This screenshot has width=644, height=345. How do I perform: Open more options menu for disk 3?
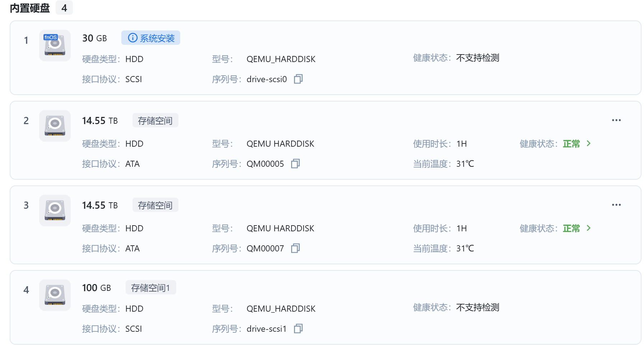tap(616, 205)
